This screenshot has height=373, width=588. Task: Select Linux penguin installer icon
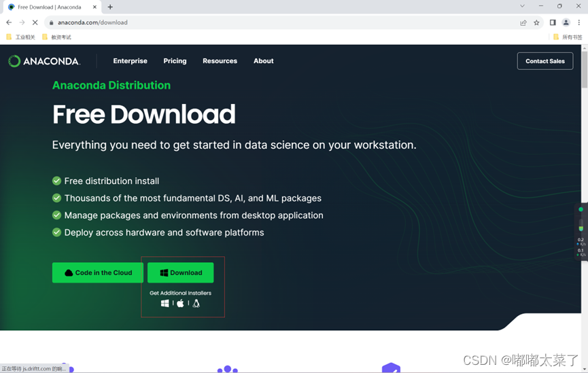tap(196, 303)
